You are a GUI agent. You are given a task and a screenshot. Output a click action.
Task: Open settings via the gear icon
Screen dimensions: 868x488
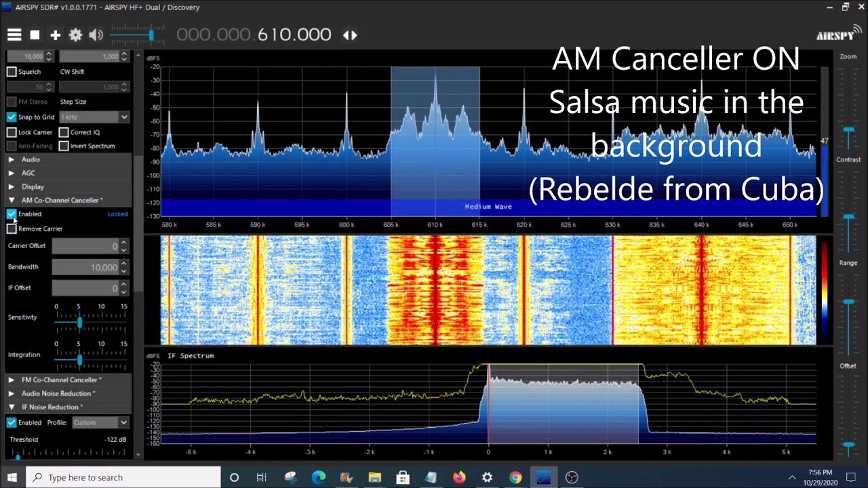pos(75,35)
